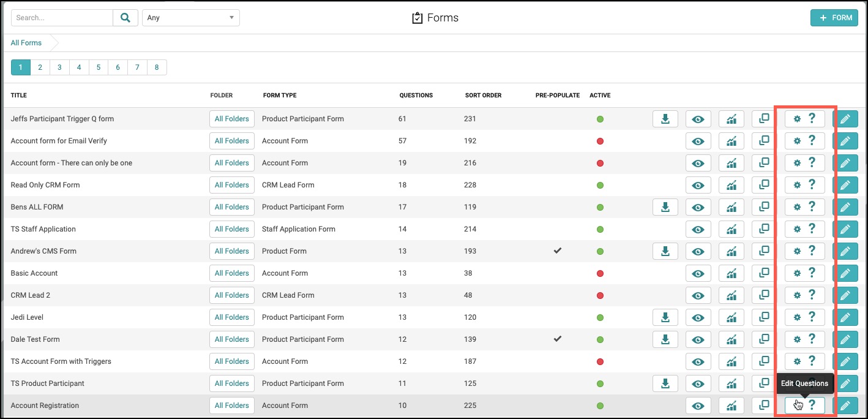Download TS Product Participant form
Viewport: 868px width, 419px height.
point(665,383)
